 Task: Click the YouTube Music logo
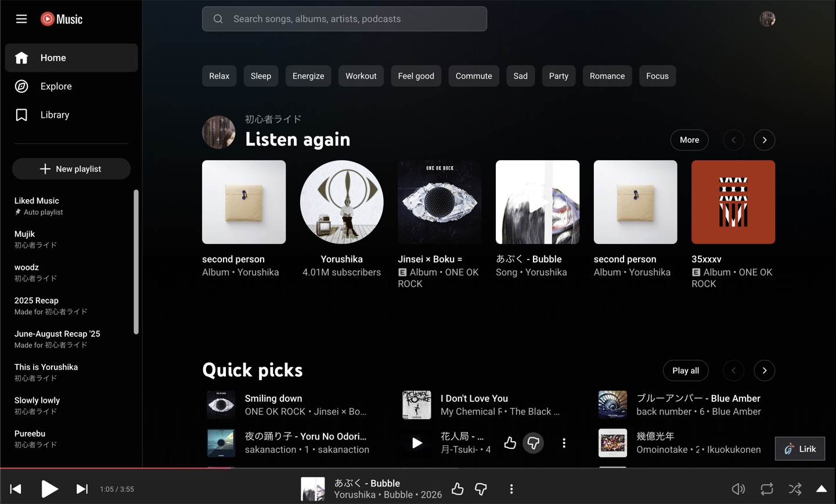(x=62, y=19)
